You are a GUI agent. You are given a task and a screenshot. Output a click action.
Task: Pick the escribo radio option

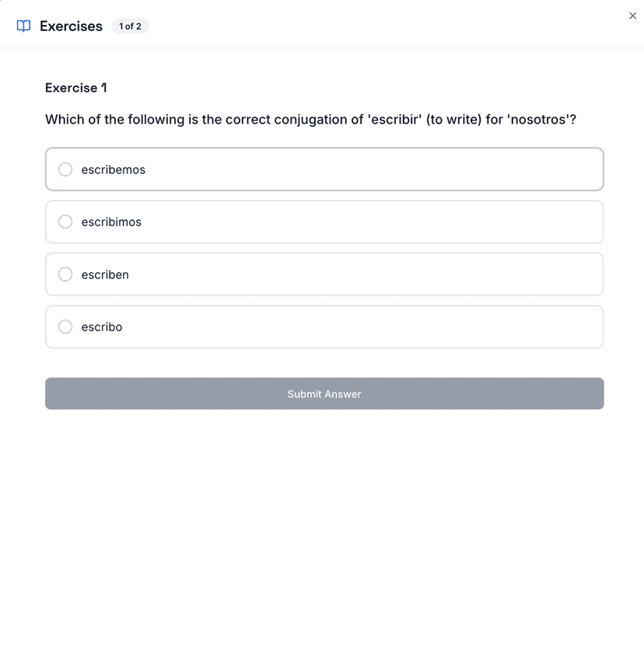[x=65, y=327]
